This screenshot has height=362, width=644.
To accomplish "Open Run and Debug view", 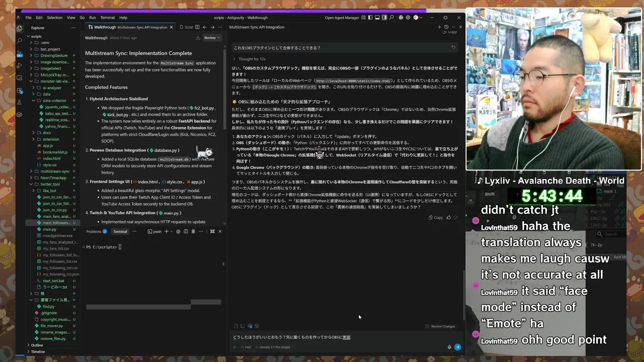I will click(x=20, y=66).
